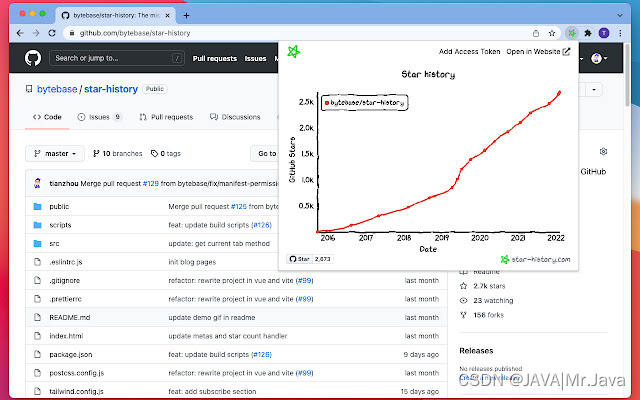
Task: Open the repository Pull requests tab
Action: (166, 117)
